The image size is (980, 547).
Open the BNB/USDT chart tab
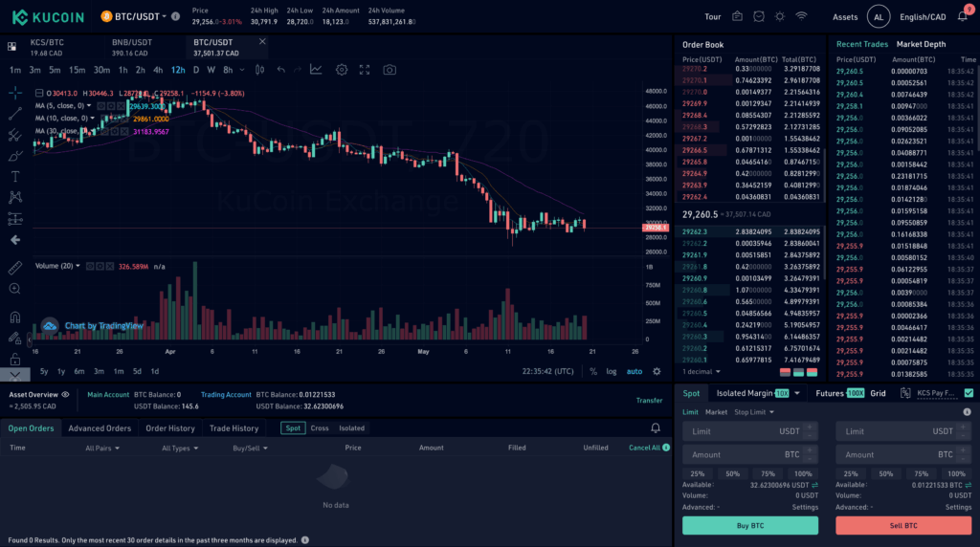pos(132,48)
